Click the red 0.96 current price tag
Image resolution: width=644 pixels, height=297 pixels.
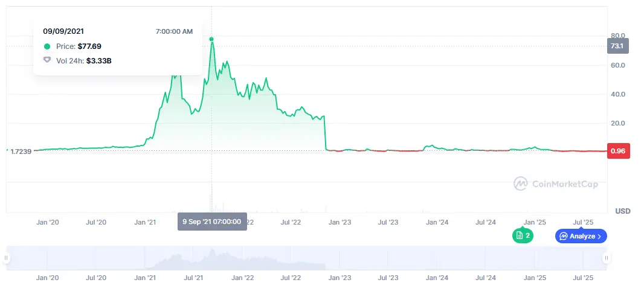coord(617,151)
